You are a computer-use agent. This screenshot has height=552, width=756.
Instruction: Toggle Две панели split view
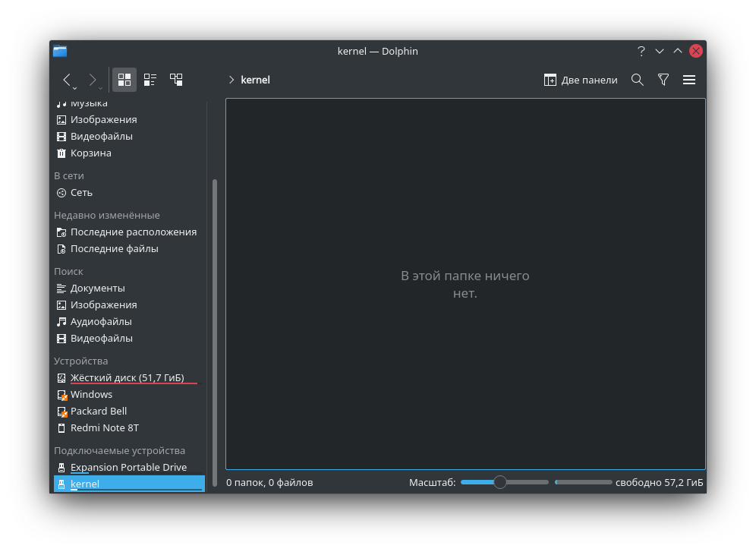(x=581, y=80)
